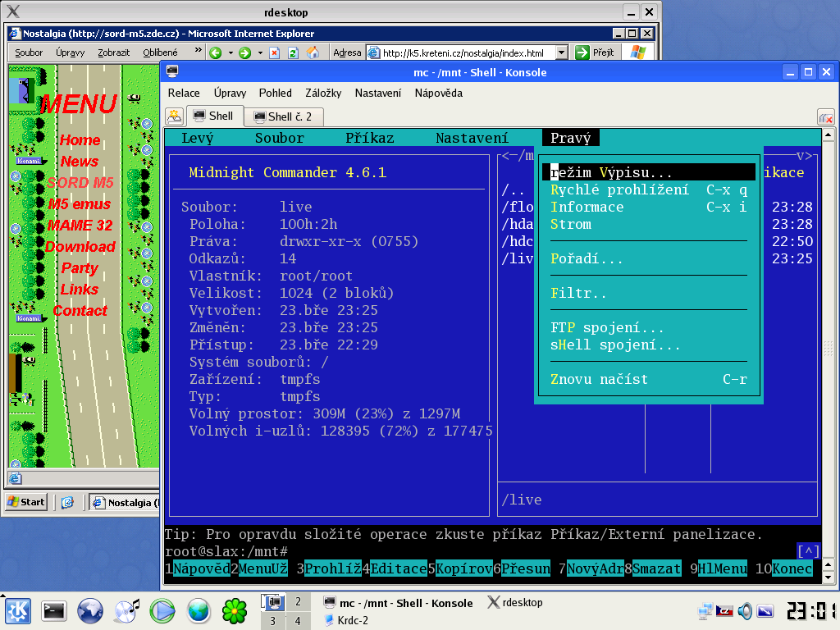Select Znovu načíst in the Pravý menu
840x630 pixels.
point(648,379)
